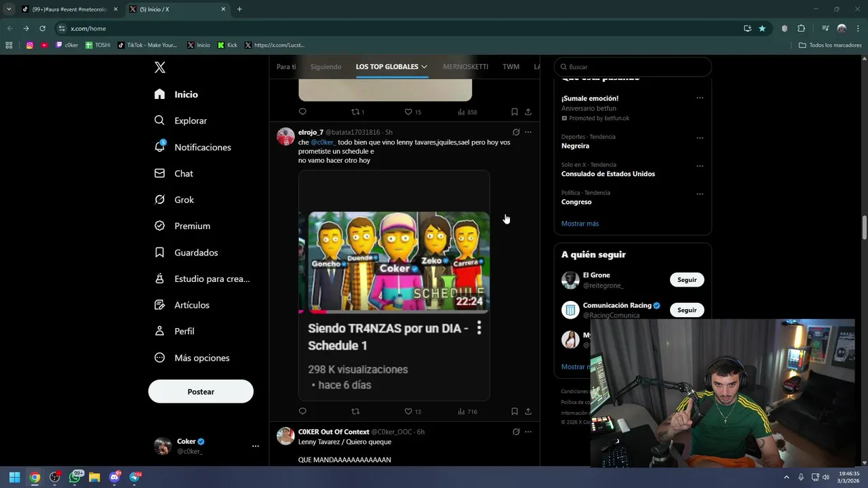Screen dimensions: 868x488
Task: Open Coker account switcher menu
Action: [x=208, y=446]
